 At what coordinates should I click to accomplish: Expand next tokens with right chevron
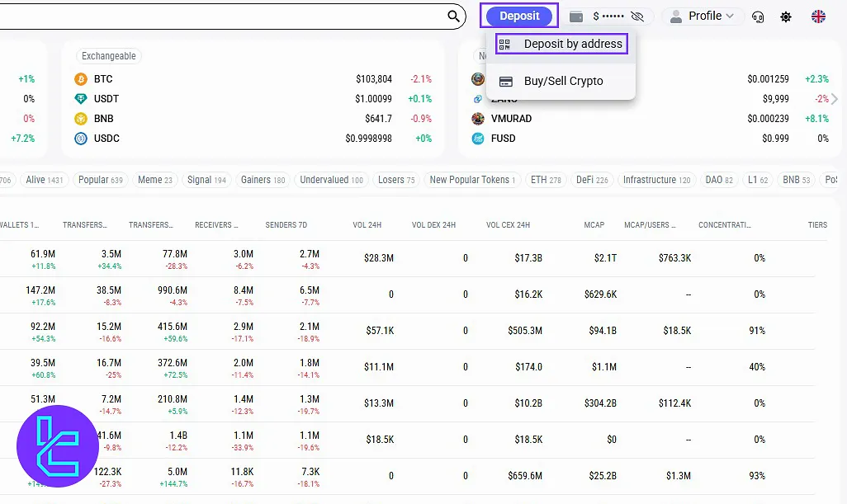835,99
